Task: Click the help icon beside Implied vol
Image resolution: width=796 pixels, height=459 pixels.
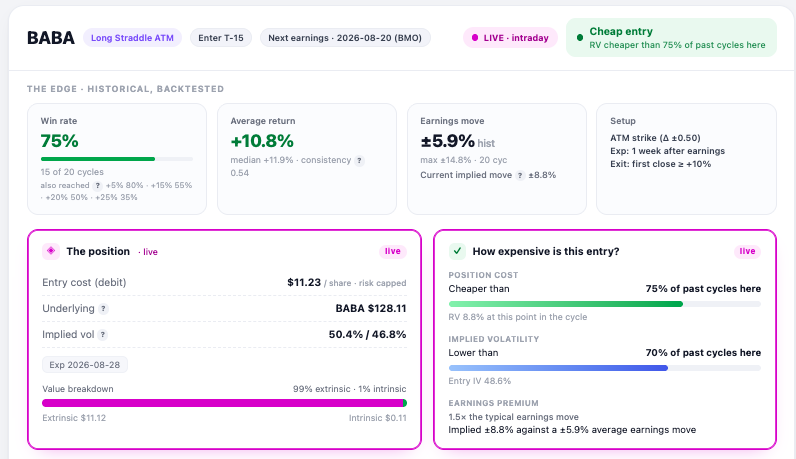Action: click(103, 335)
